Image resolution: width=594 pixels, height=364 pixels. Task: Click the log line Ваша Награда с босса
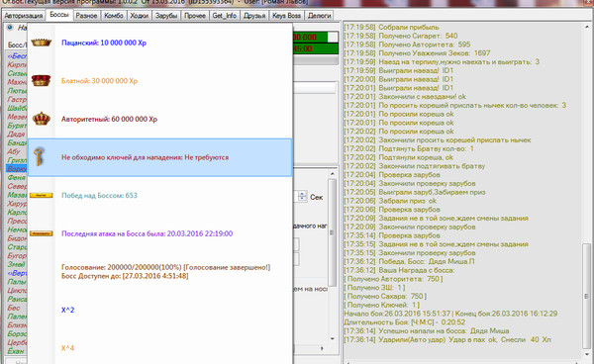tap(399, 270)
